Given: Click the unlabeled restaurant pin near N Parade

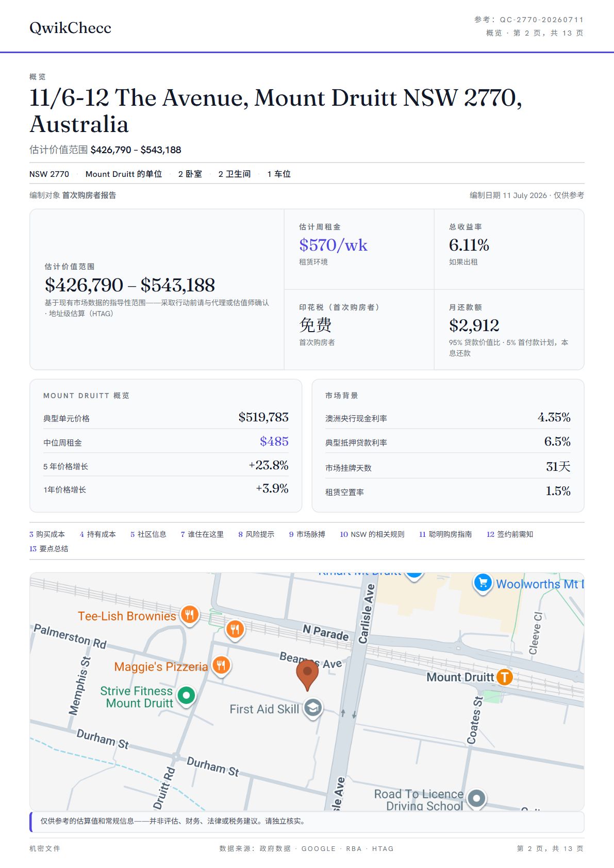Looking at the screenshot, I should (235, 629).
